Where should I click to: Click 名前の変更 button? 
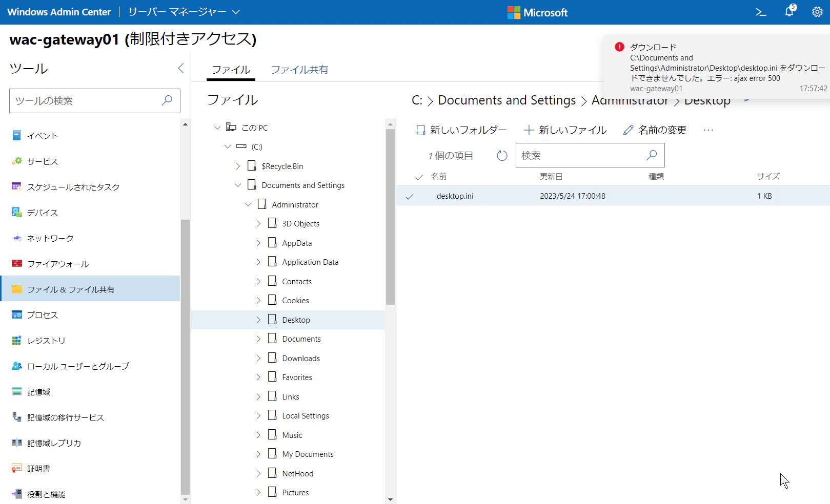[x=655, y=130]
